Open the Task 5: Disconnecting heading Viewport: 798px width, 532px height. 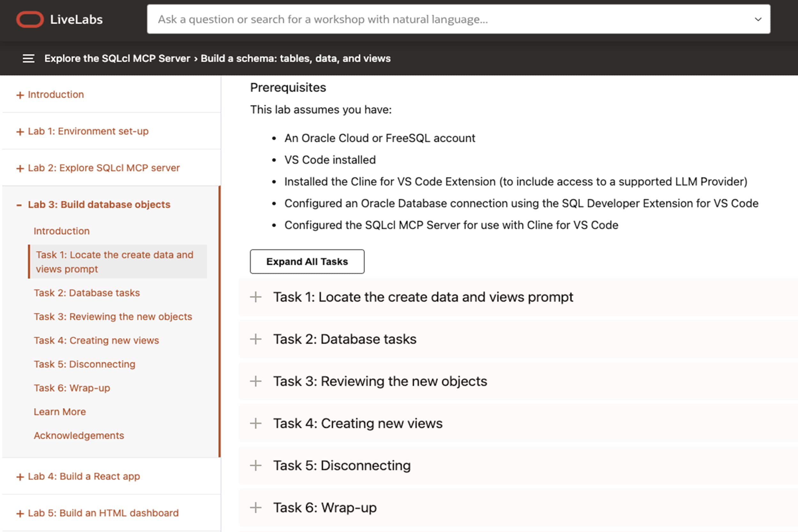(x=342, y=466)
